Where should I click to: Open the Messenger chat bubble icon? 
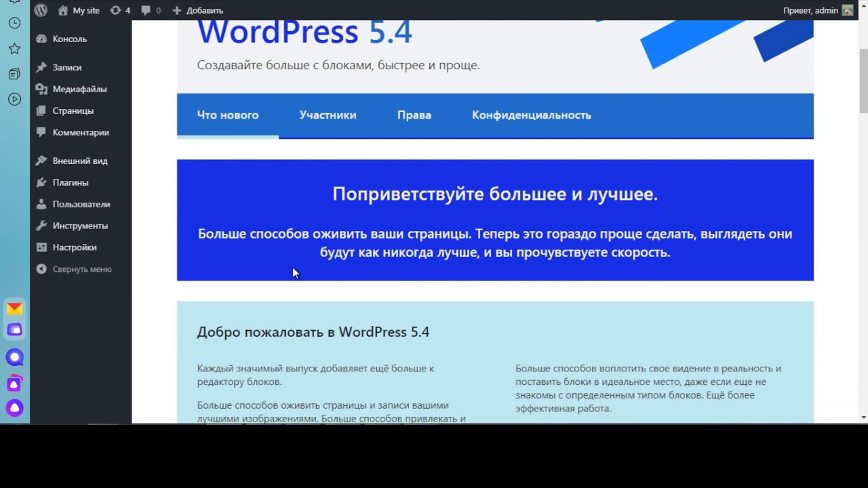pos(14,357)
